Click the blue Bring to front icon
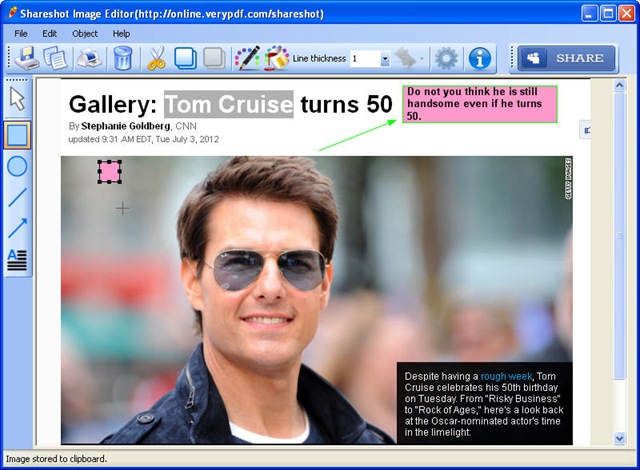This screenshot has height=470, width=640. pyautogui.click(x=186, y=58)
